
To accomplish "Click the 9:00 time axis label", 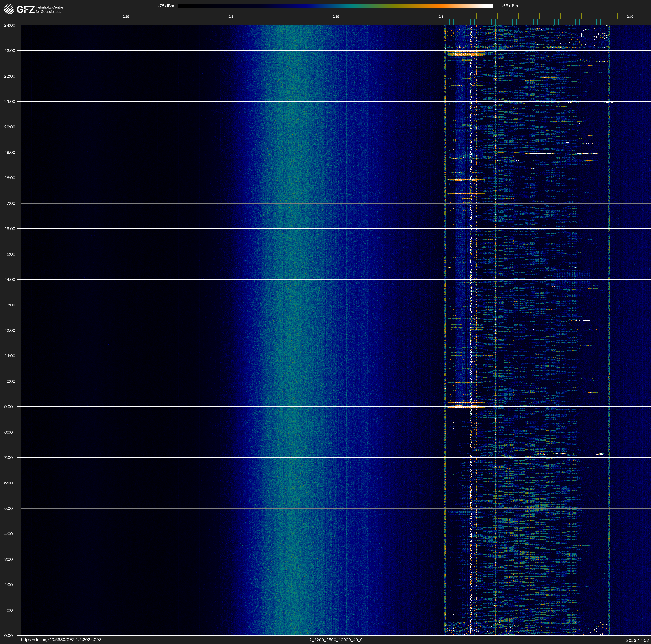I will point(8,407).
